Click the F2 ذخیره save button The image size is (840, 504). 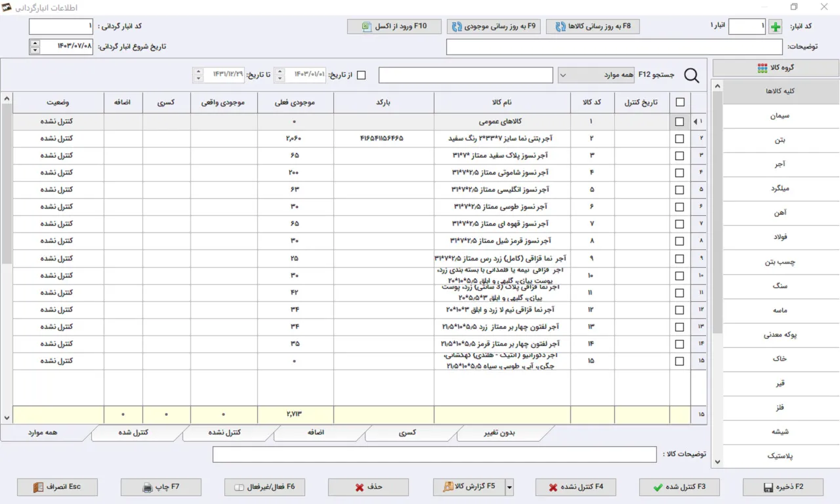783,487
